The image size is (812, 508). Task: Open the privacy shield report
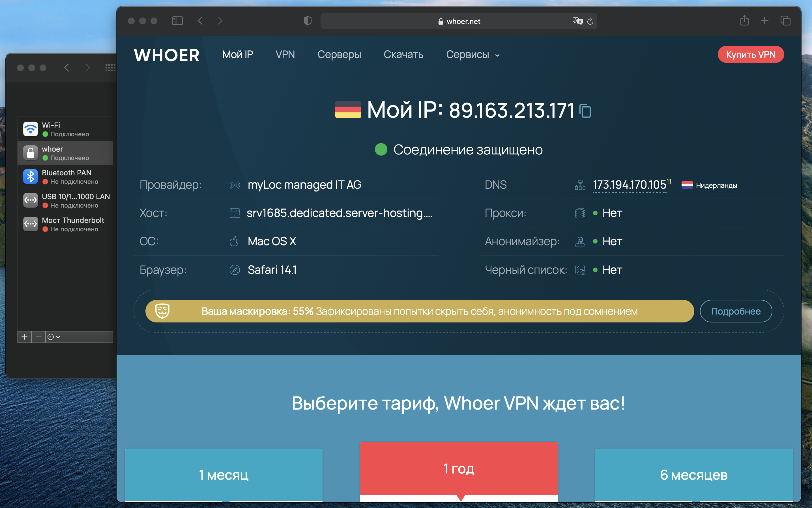pyautogui.click(x=308, y=21)
